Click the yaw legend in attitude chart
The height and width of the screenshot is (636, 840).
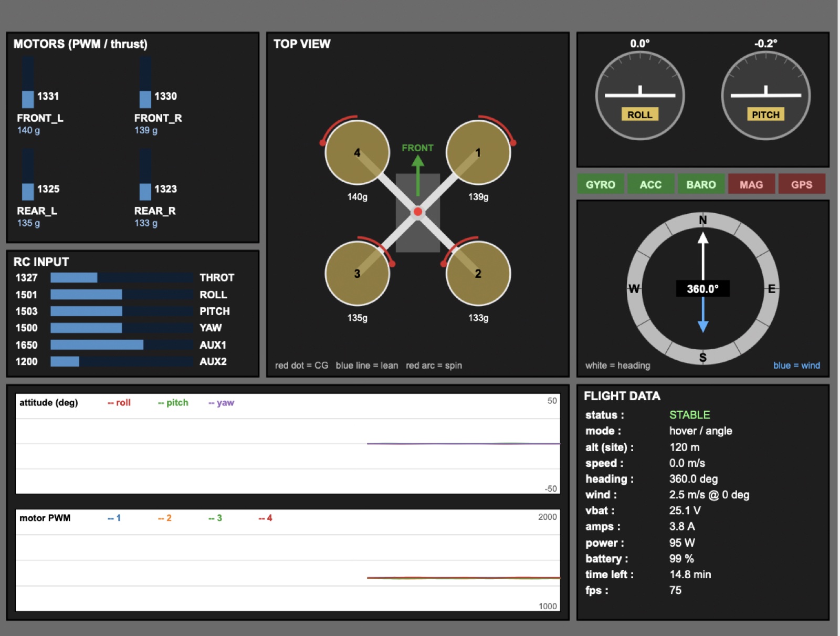point(222,402)
